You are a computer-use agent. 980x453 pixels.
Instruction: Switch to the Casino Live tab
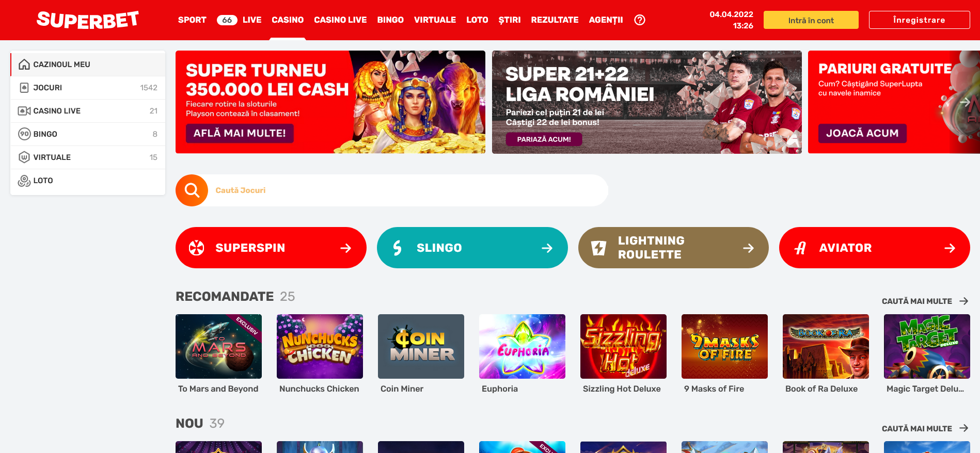pyautogui.click(x=340, y=20)
